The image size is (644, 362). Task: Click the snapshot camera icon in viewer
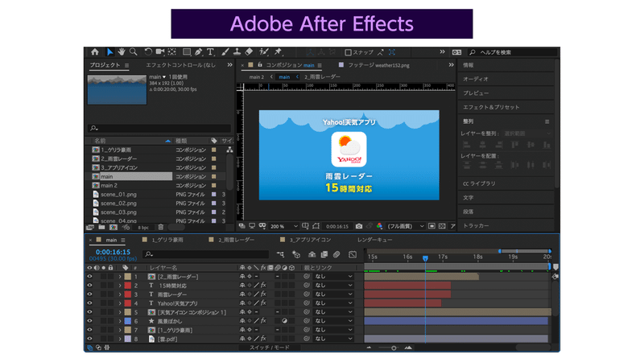359,226
